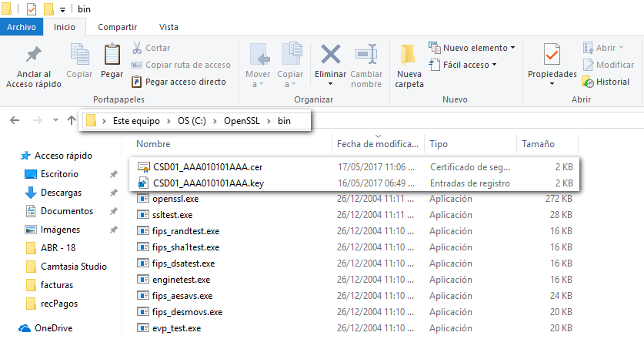Click Copiar ruta de acceso
Viewport: 644px width, 339px height.
coord(181,65)
